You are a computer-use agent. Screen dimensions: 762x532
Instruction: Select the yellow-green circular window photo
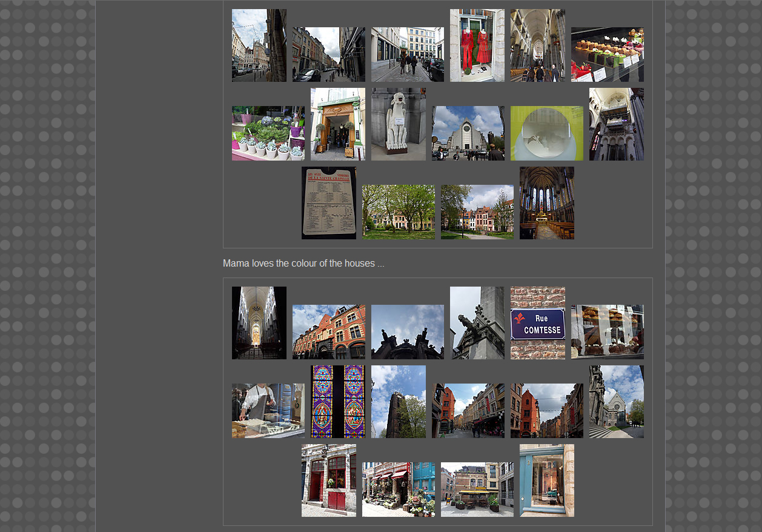click(x=546, y=133)
